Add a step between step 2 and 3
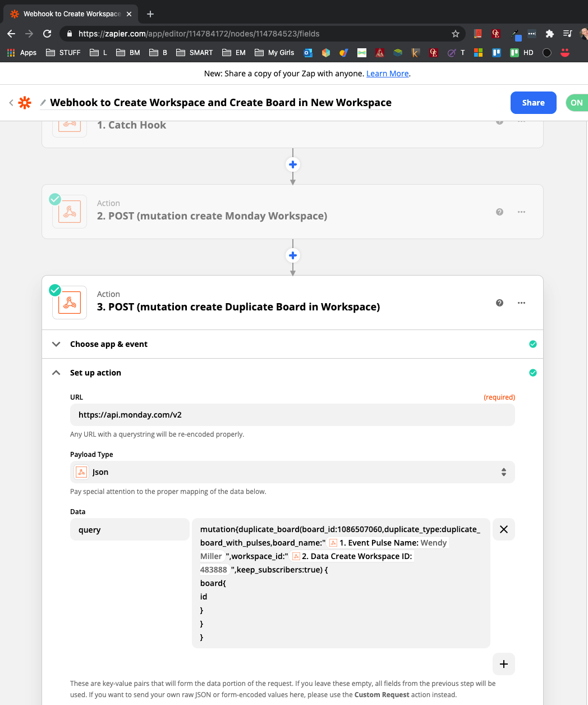The width and height of the screenshot is (588, 705). [293, 255]
